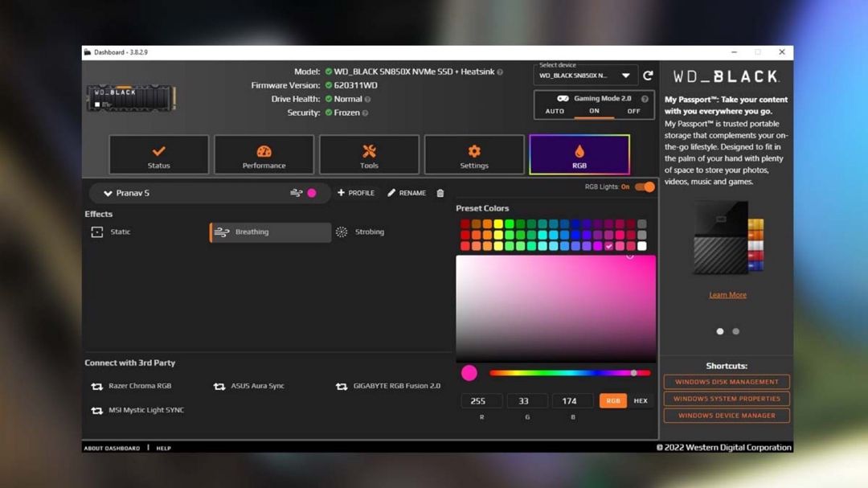Set Gaming Mode to ON
Viewport: 868px width, 488px height.
(x=594, y=111)
